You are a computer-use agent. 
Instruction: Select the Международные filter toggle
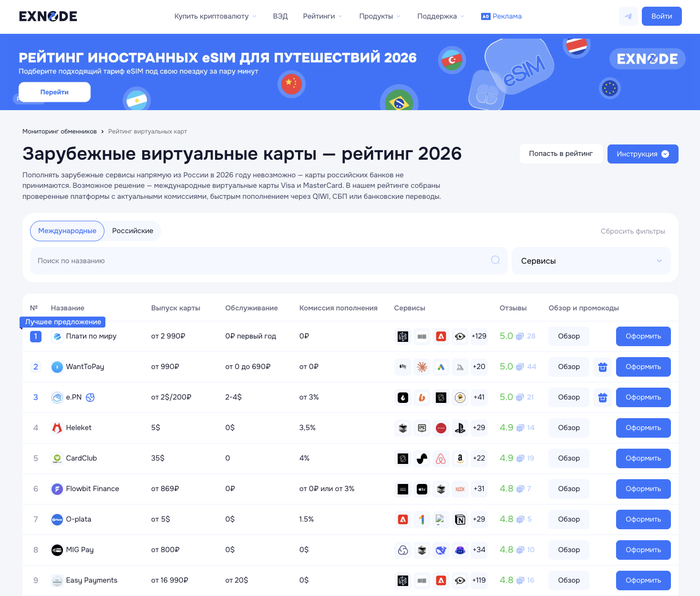click(x=67, y=231)
